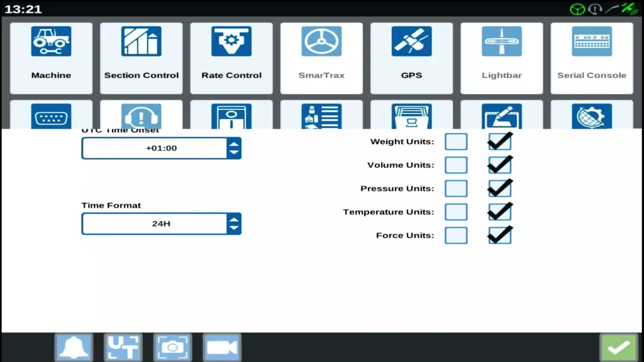Select the switch box tile
Image resolution: width=644 pixels, height=362 pixels.
(231, 115)
